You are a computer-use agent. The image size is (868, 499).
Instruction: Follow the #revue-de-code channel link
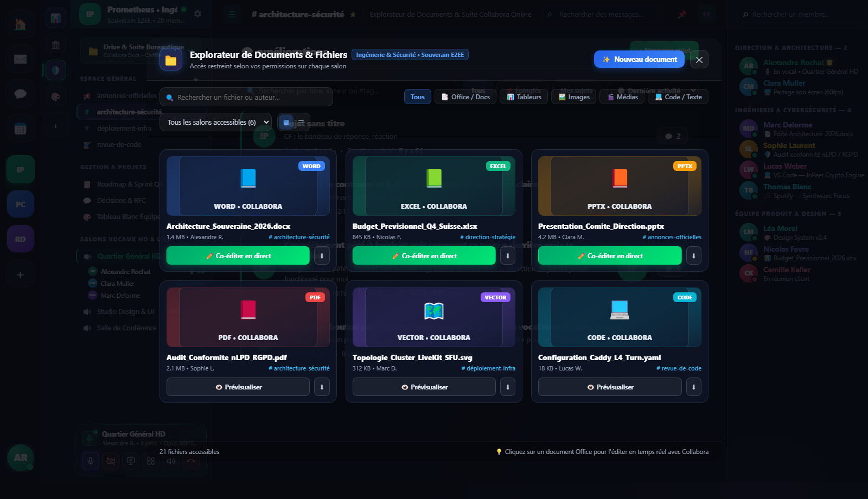(679, 368)
